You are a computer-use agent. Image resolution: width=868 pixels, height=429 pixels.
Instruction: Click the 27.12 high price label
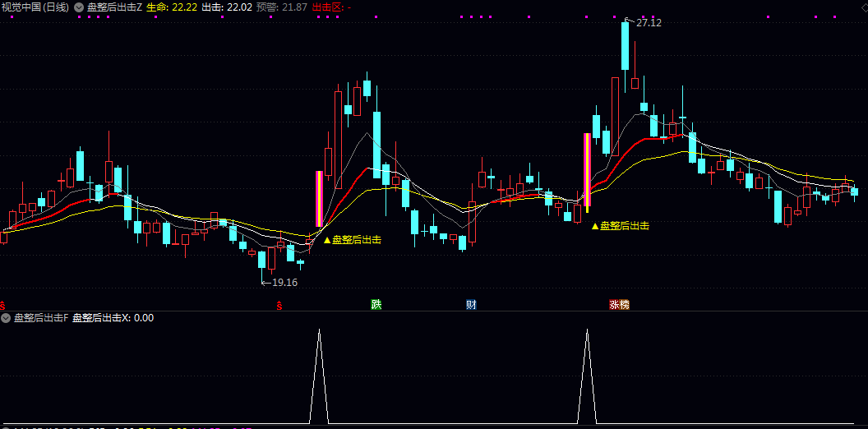pos(649,23)
